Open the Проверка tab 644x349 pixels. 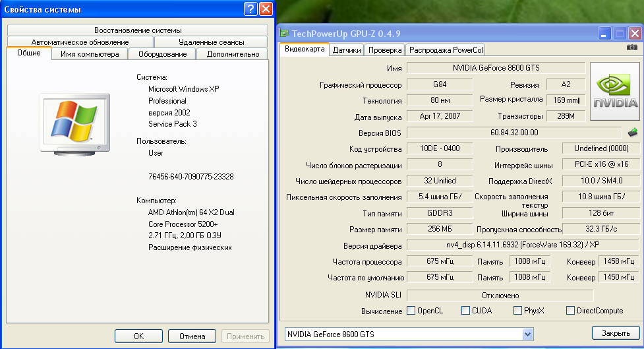click(x=385, y=49)
